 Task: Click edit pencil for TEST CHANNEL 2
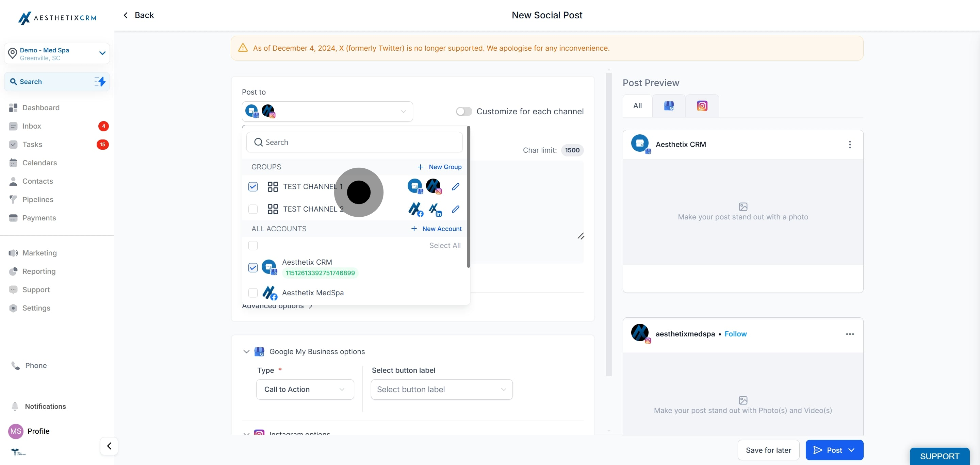click(x=455, y=209)
